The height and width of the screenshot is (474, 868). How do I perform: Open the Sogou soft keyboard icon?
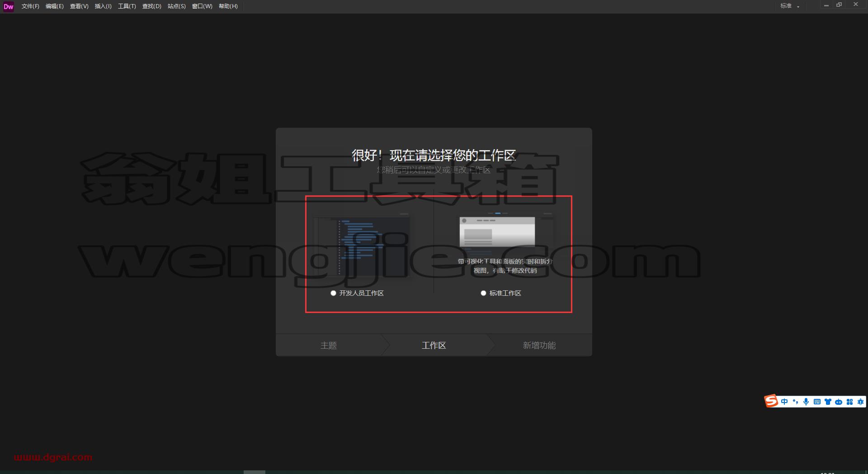817,402
